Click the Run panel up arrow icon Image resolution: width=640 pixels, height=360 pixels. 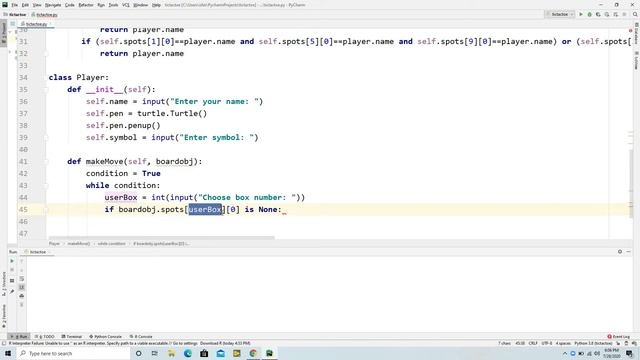click(22, 261)
